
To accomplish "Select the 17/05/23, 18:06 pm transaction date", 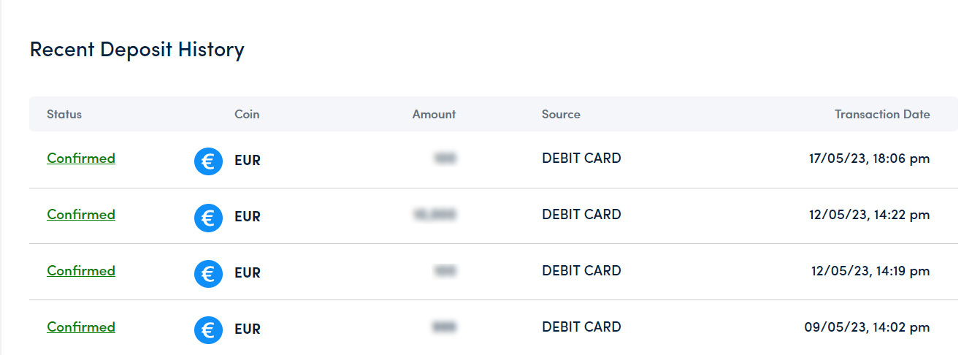I will tap(869, 158).
